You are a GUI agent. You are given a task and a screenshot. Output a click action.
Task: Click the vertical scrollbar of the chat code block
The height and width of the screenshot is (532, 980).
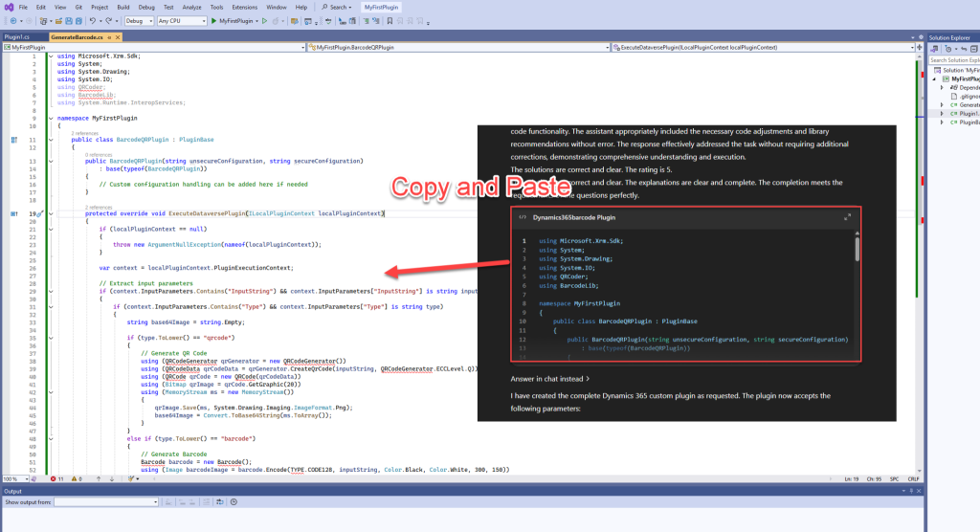(857, 248)
